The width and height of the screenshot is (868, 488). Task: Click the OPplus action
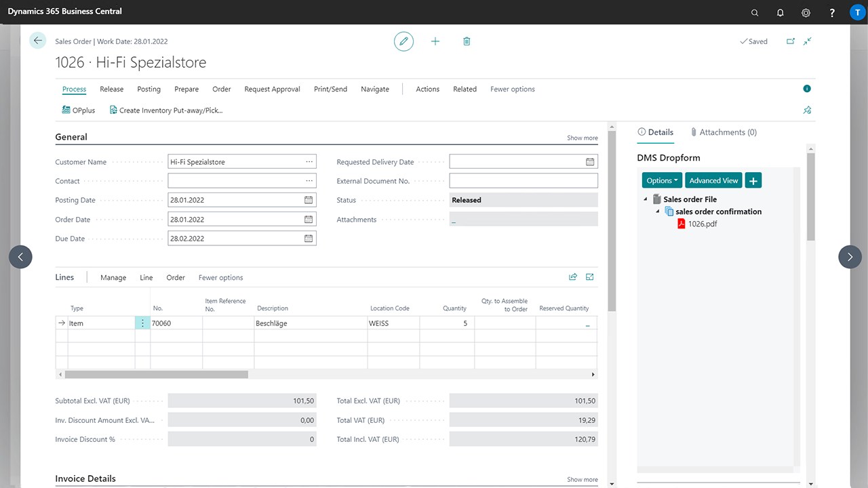tap(79, 110)
